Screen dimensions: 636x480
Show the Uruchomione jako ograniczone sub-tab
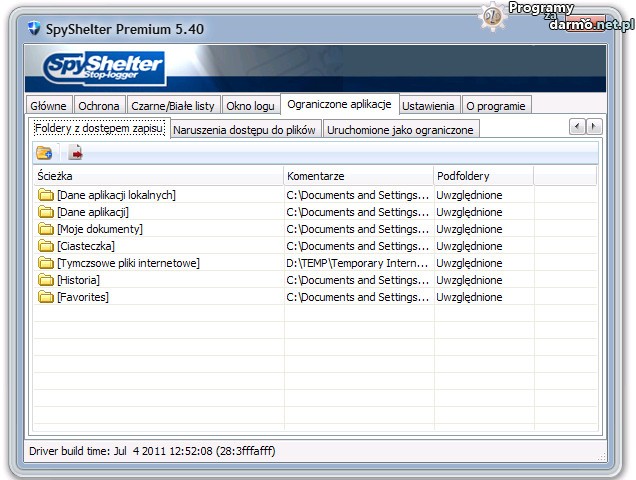tap(401, 130)
